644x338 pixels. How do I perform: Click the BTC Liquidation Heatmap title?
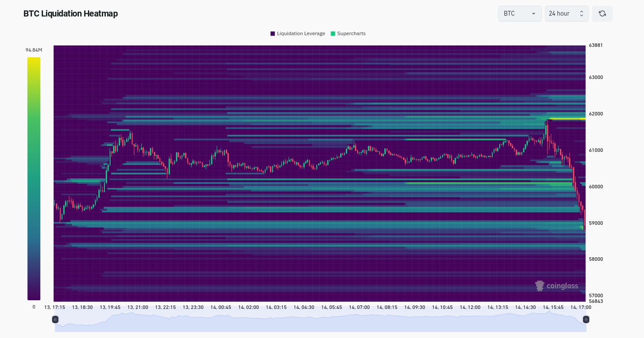(71, 13)
